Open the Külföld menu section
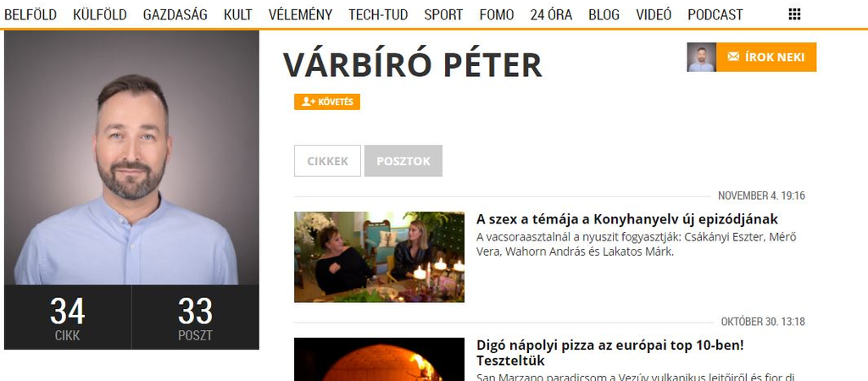Screen dimensions: 868x381 click(100, 15)
